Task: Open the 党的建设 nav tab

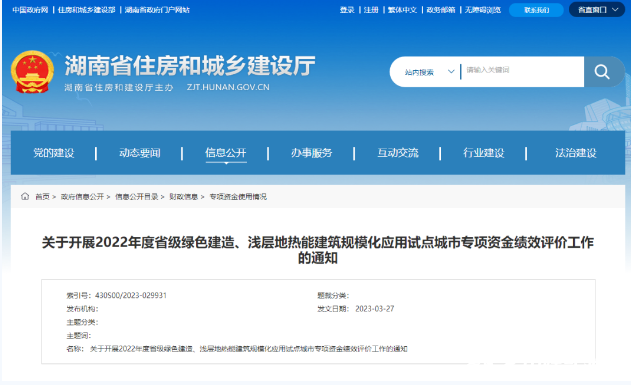Action: point(54,153)
